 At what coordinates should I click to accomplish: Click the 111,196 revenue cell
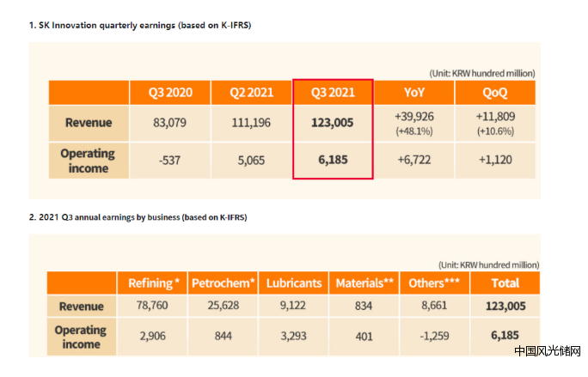251,123
